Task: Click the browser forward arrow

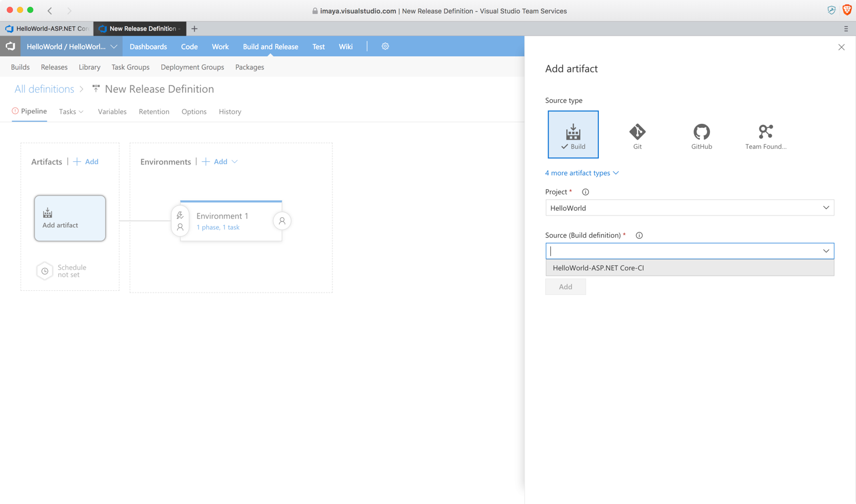Action: click(69, 11)
